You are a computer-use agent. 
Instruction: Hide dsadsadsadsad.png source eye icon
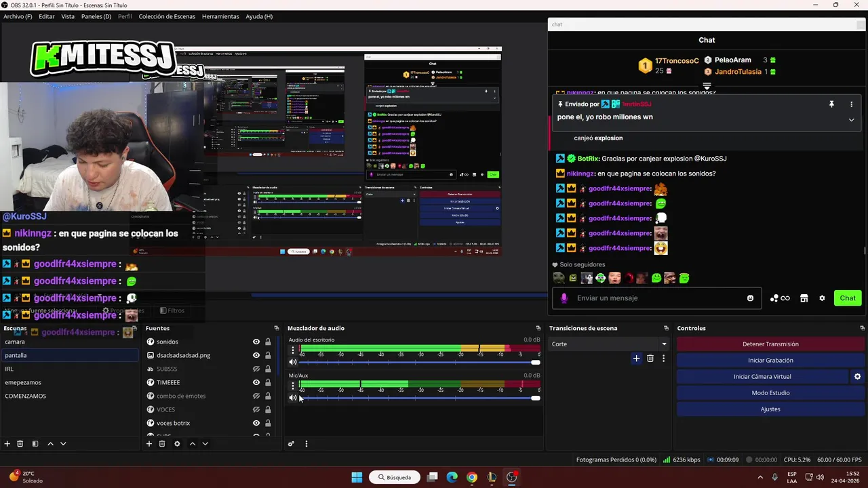tap(256, 355)
